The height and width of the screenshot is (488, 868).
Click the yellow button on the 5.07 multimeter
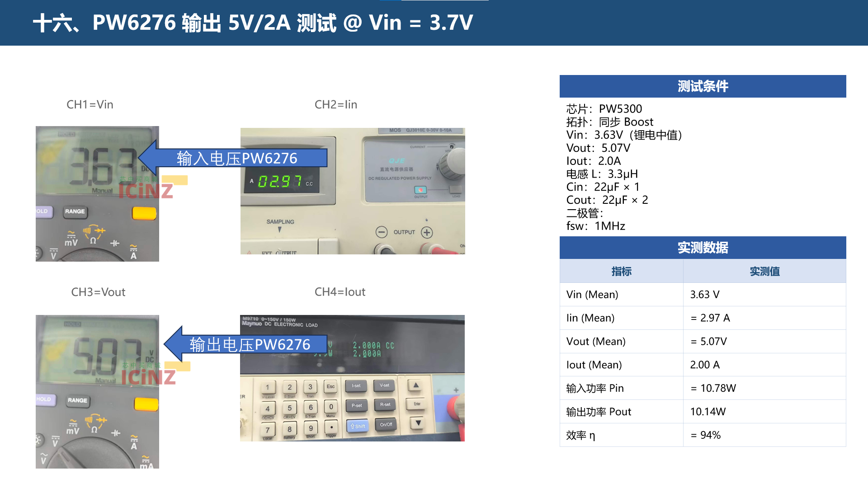coord(146,404)
